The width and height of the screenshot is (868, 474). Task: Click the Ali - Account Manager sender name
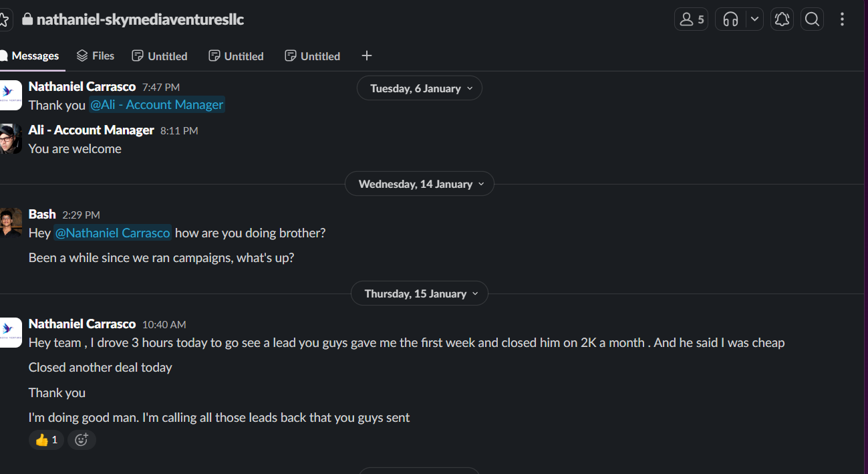pyautogui.click(x=91, y=130)
